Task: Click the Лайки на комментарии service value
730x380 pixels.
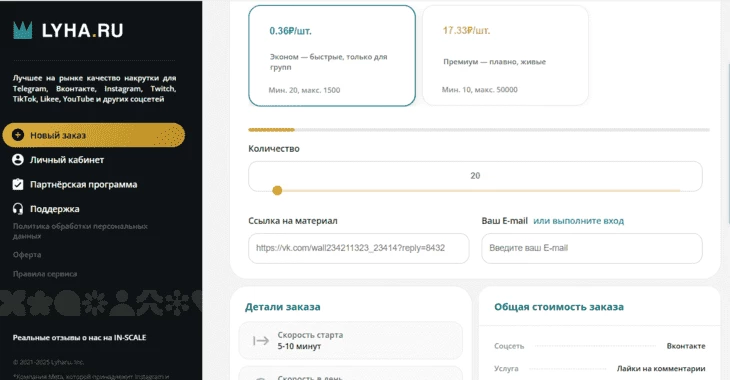Action: (661, 368)
